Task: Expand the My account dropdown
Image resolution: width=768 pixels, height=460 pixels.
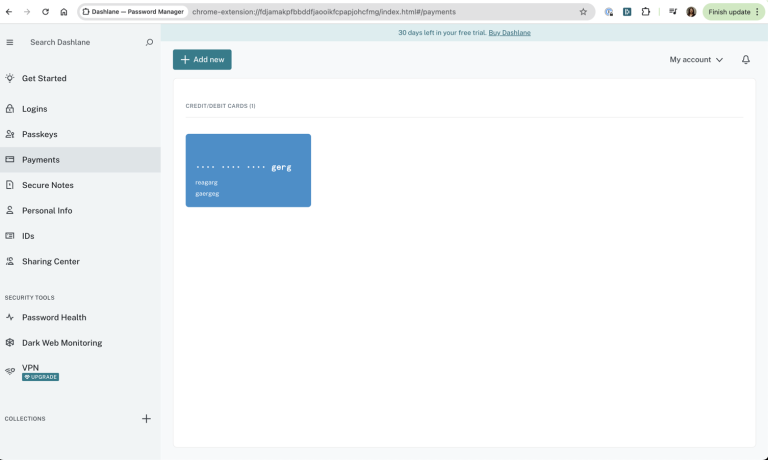Action: 696,59
